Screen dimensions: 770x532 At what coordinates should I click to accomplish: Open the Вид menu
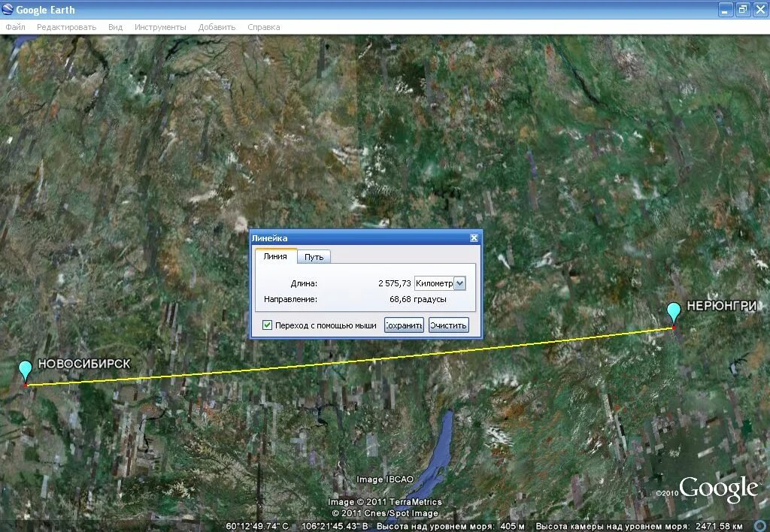[x=115, y=27]
